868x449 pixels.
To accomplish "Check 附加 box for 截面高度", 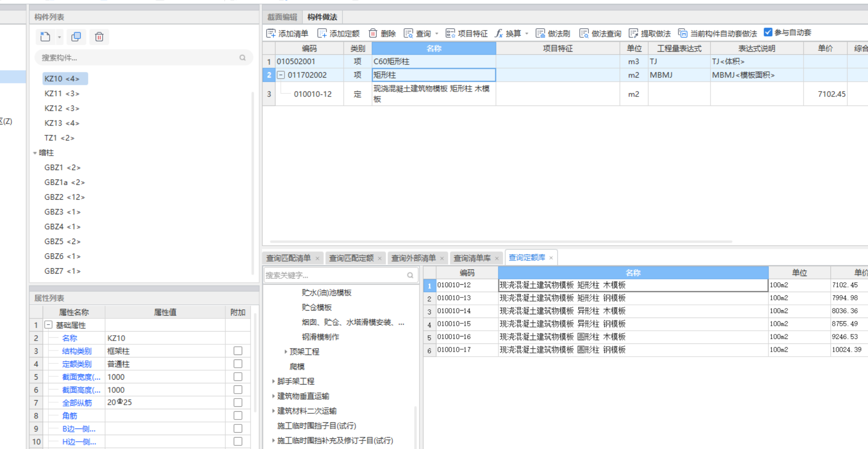I will (238, 390).
